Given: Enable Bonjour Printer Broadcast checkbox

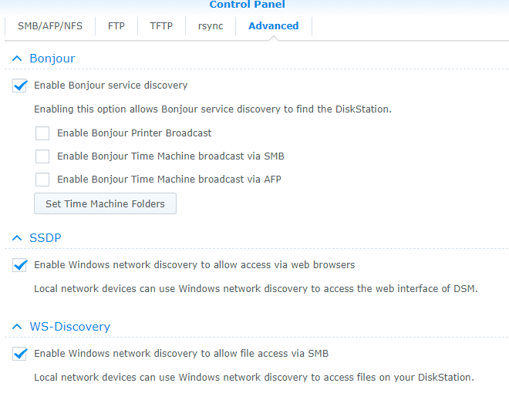Looking at the screenshot, I should (x=42, y=133).
